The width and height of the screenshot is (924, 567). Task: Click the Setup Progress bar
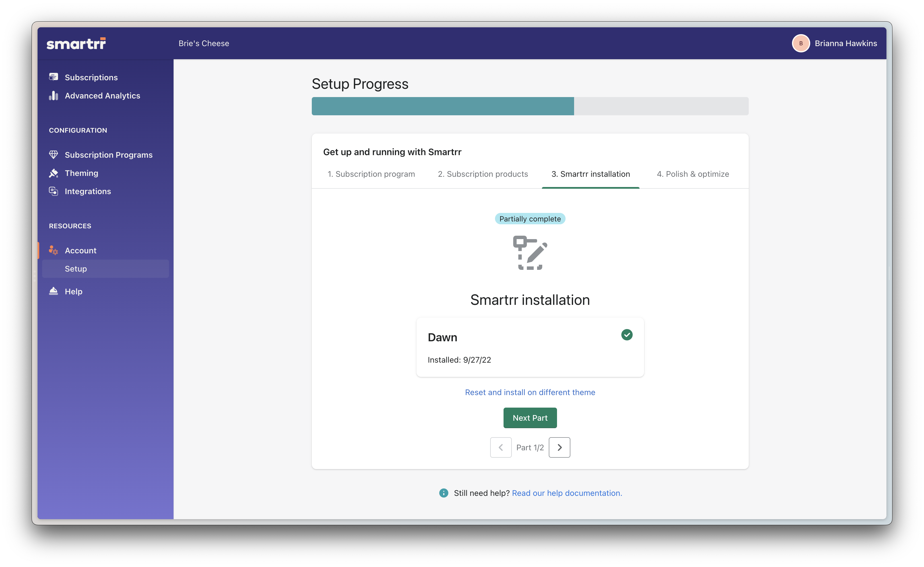click(x=530, y=106)
